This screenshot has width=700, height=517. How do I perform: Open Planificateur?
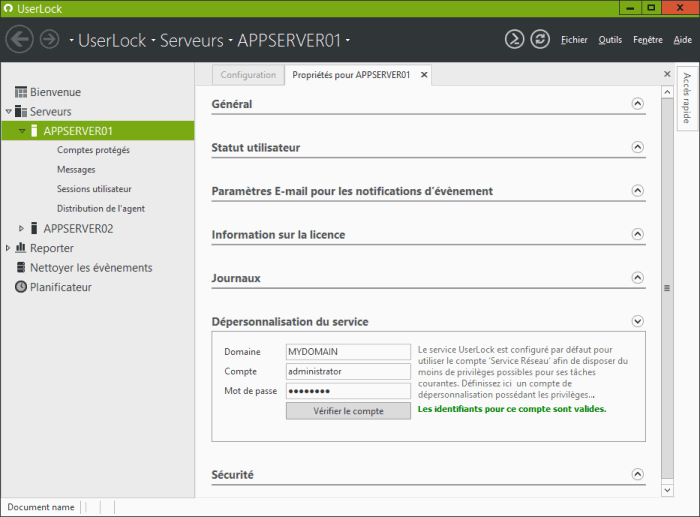tap(61, 287)
